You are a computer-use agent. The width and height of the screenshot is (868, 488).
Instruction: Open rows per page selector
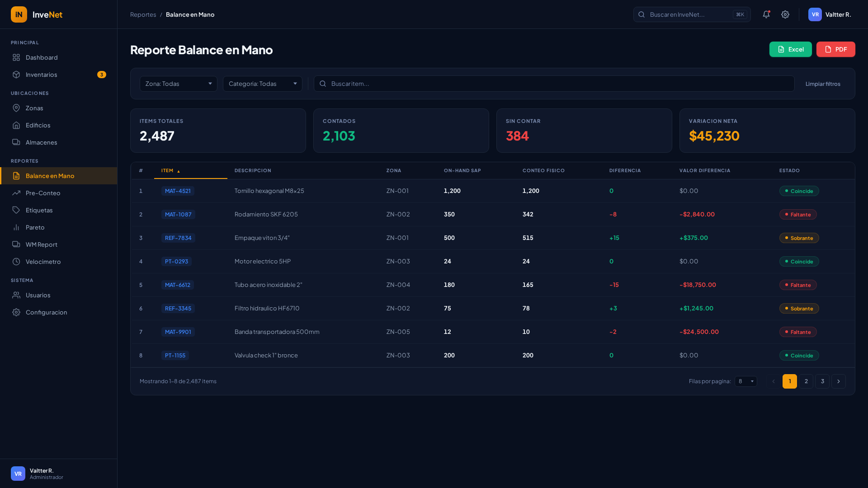click(745, 381)
